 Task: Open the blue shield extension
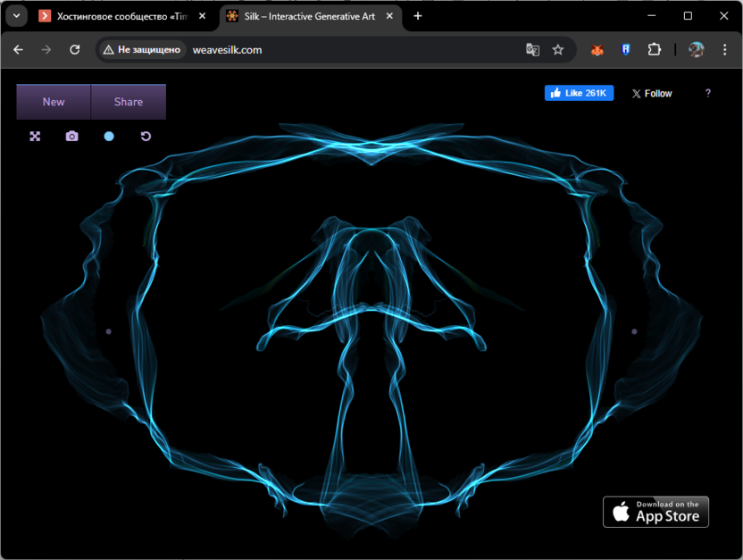(x=625, y=50)
